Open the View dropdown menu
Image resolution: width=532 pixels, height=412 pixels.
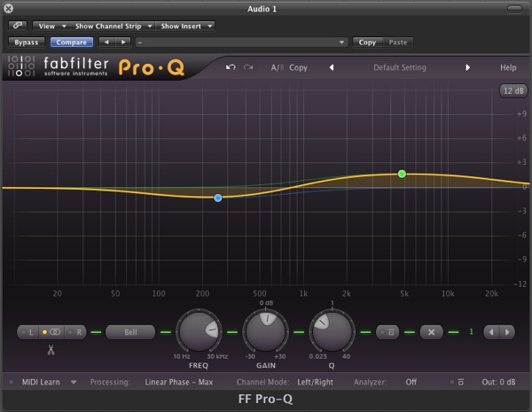51,26
